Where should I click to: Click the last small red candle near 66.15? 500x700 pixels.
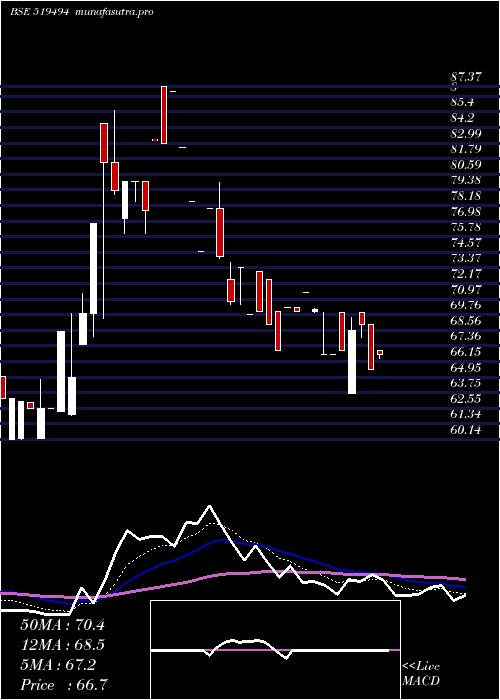[380, 353]
